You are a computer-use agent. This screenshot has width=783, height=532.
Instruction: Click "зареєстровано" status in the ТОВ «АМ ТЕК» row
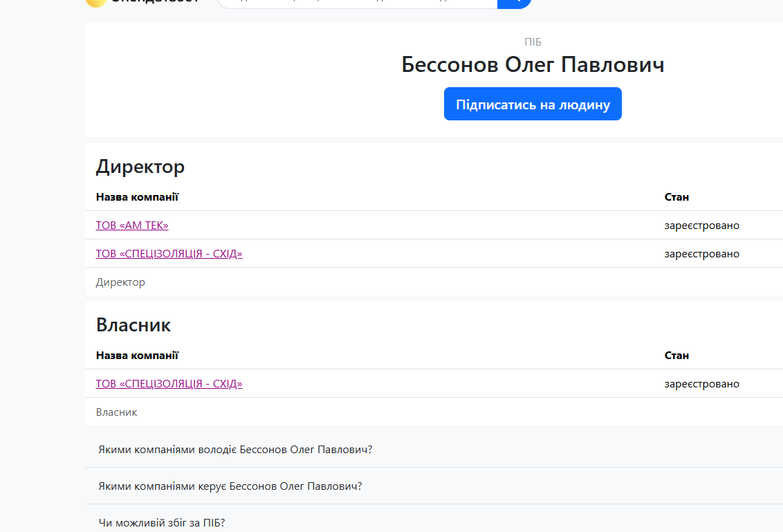(701, 226)
